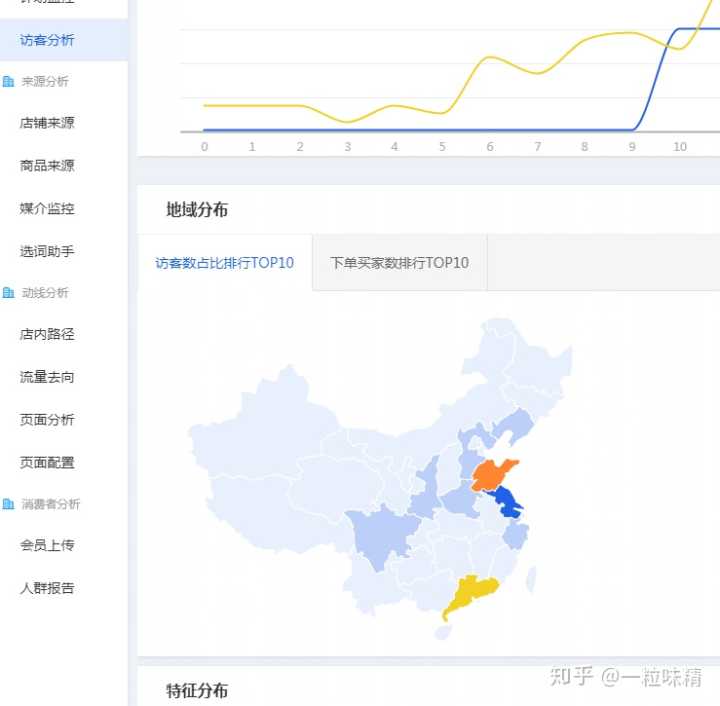This screenshot has height=706, width=720.
Task: Click the 消费者分析 section icon
Action: point(8,504)
